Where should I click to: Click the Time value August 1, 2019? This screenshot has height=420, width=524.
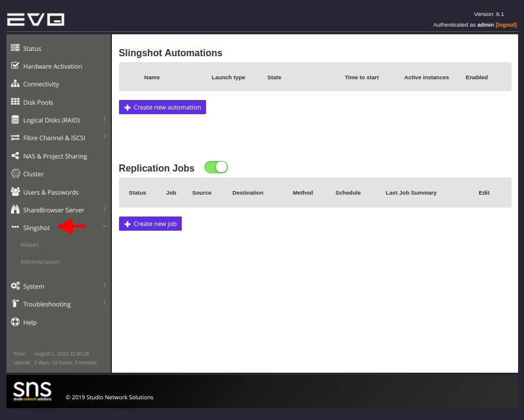pos(62,354)
